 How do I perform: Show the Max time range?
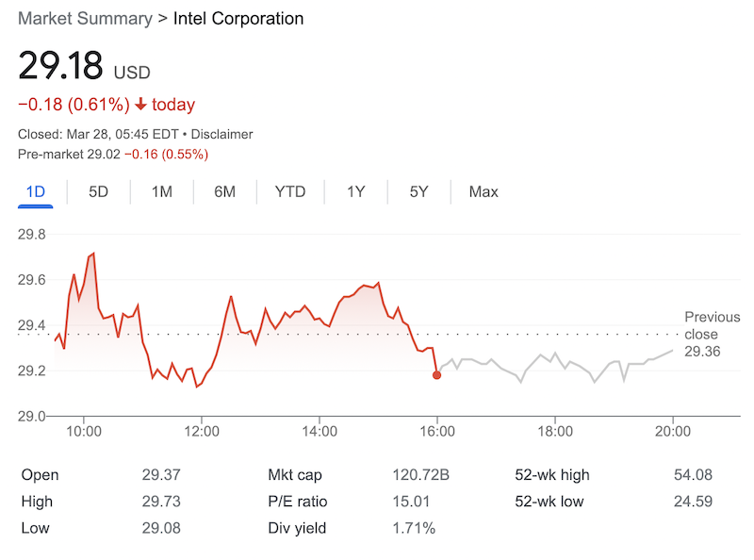pyautogui.click(x=484, y=192)
